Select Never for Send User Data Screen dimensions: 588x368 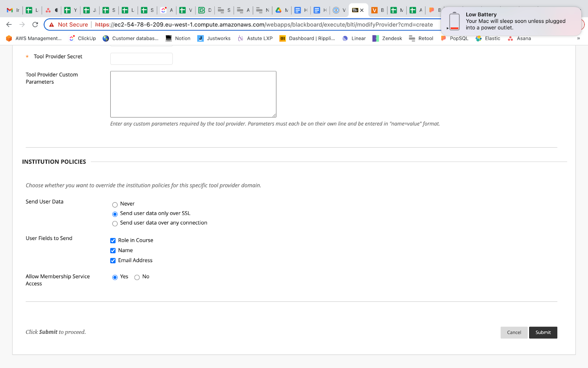coord(115,205)
